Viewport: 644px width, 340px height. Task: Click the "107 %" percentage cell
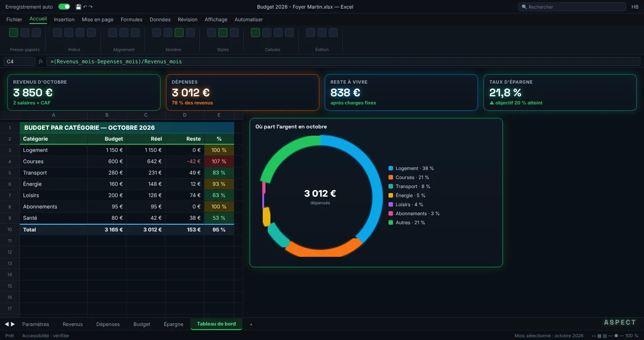(x=219, y=161)
